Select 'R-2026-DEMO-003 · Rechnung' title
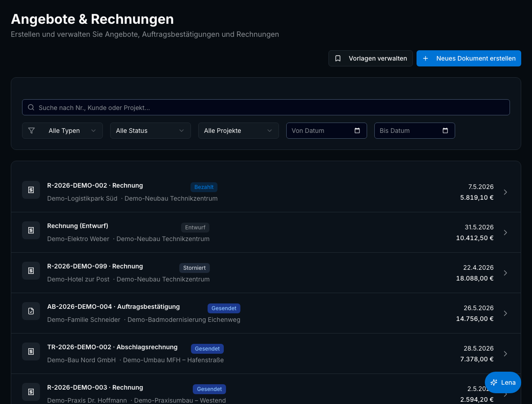The height and width of the screenshot is (404, 532). [x=95, y=387]
